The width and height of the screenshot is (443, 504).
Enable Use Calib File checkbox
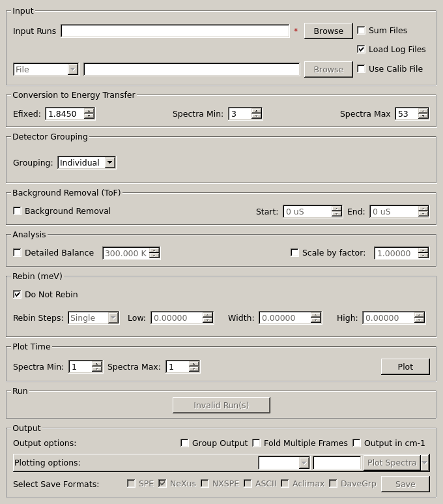(x=361, y=68)
